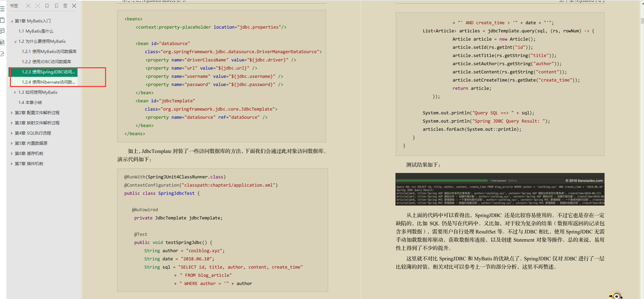Open bookmark 1.4 本章小结
This screenshot has width=644, height=299.
(x=30, y=103)
